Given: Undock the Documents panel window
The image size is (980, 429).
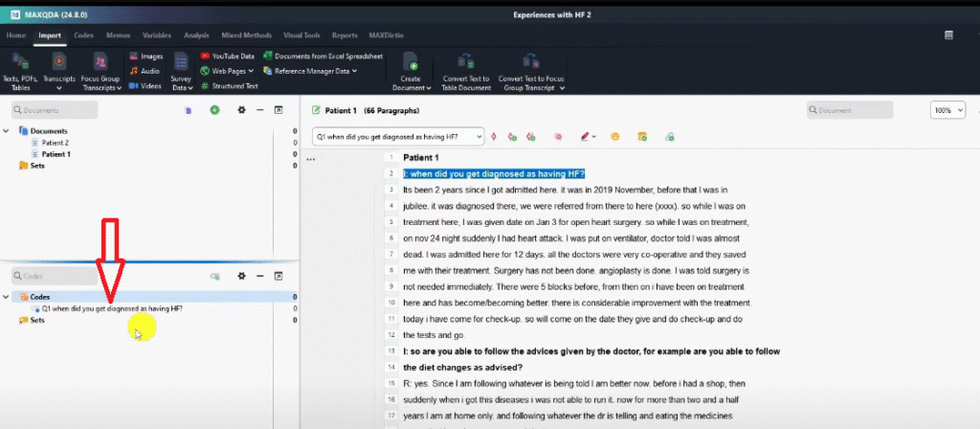Looking at the screenshot, I should tap(278, 110).
